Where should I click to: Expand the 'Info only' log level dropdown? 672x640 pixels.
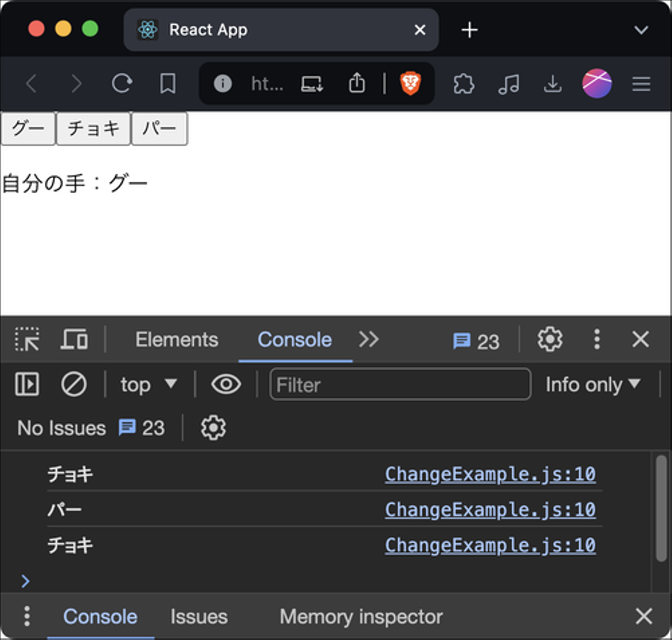coord(592,385)
